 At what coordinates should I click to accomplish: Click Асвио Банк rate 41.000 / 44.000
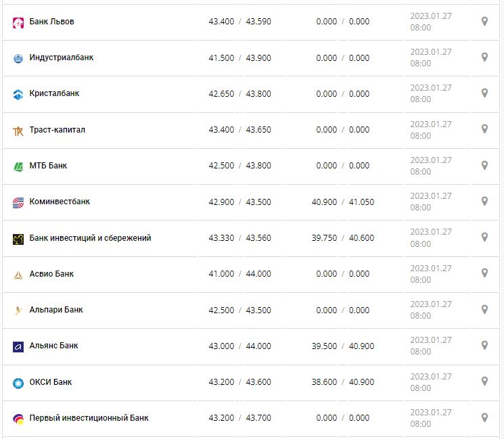pyautogui.click(x=239, y=274)
